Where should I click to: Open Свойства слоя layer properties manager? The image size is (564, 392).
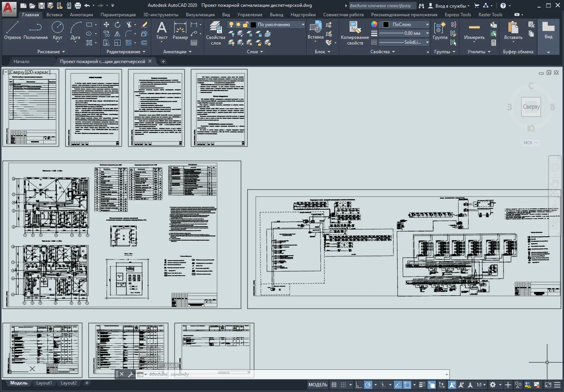click(215, 33)
